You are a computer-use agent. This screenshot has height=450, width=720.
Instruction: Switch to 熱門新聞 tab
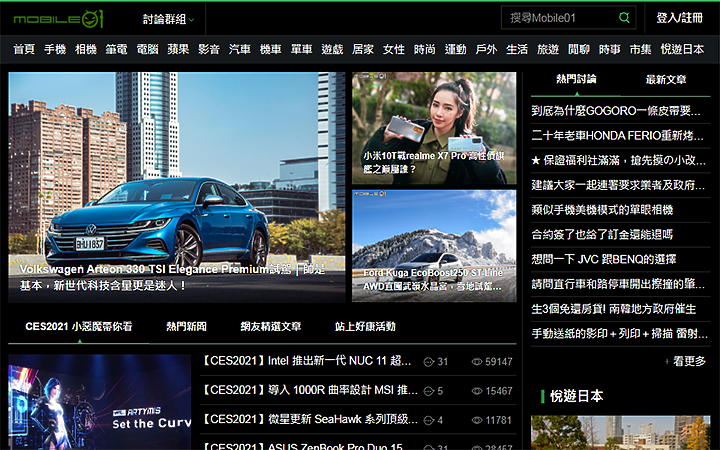[186, 326]
